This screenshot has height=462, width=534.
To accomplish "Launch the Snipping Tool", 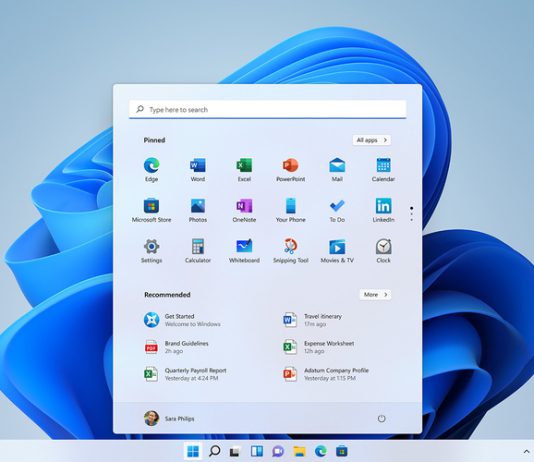I will (290, 251).
